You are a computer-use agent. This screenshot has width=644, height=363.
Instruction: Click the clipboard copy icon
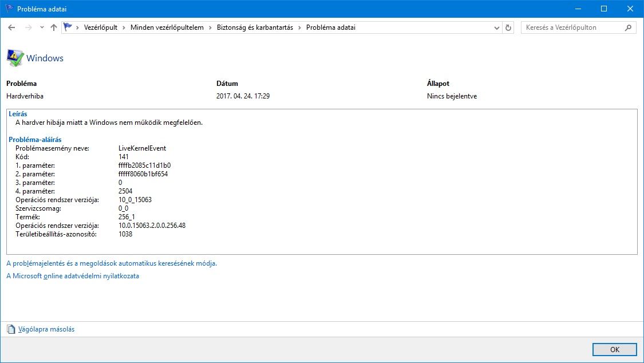(x=11, y=329)
